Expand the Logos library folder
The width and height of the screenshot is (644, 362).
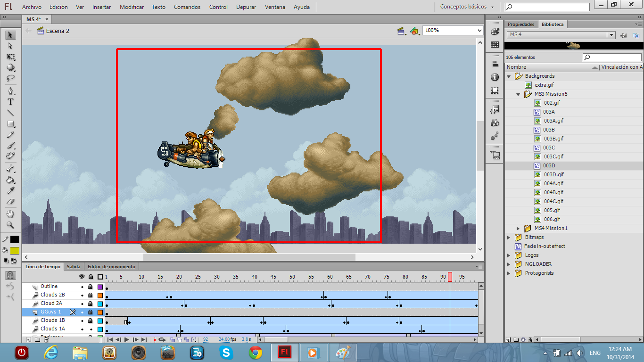[509, 255]
